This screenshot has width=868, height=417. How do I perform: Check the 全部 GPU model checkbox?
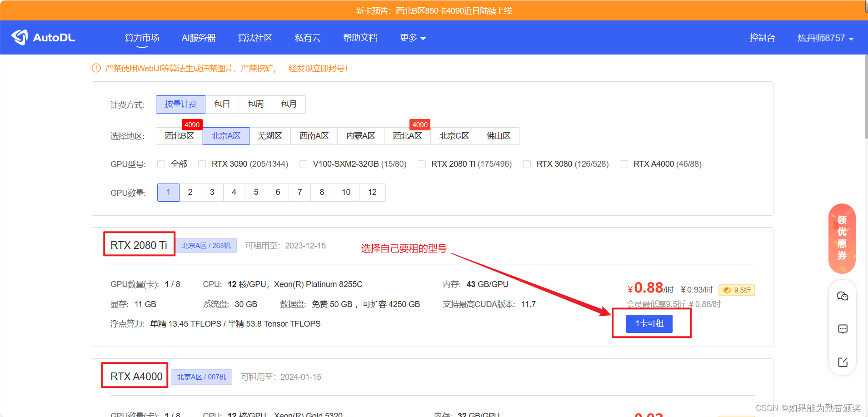point(161,164)
